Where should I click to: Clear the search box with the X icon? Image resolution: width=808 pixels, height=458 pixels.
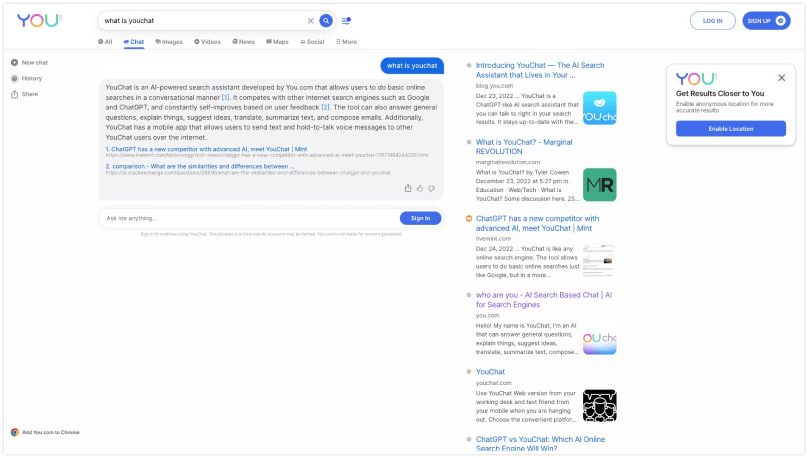pos(310,20)
